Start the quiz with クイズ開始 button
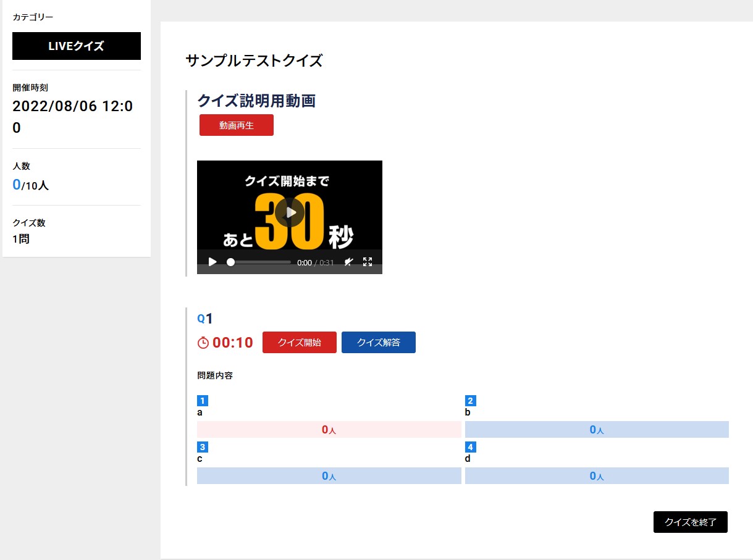The height and width of the screenshot is (560, 753). pyautogui.click(x=299, y=342)
